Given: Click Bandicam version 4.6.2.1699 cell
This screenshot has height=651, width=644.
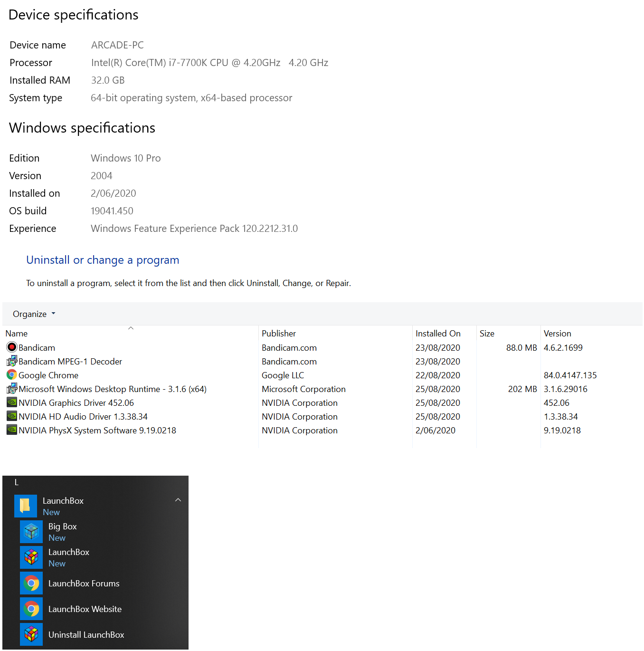Looking at the screenshot, I should 563,347.
